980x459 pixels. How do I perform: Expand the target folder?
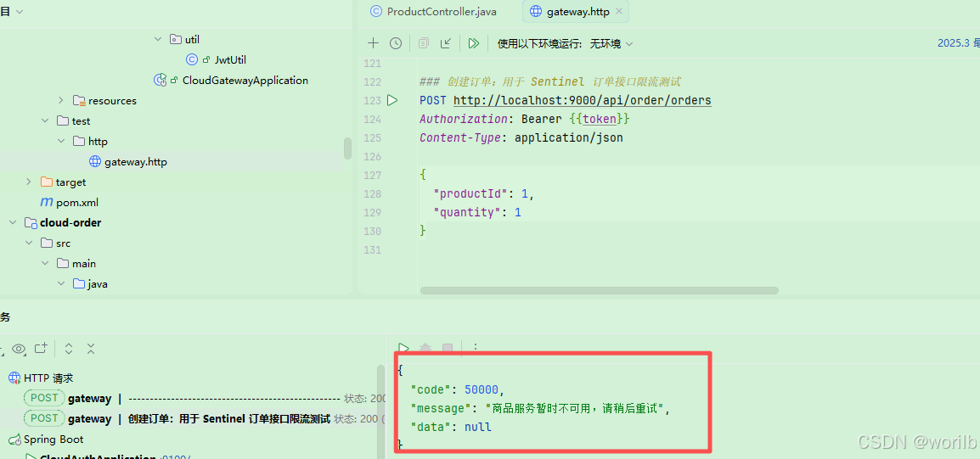[29, 182]
